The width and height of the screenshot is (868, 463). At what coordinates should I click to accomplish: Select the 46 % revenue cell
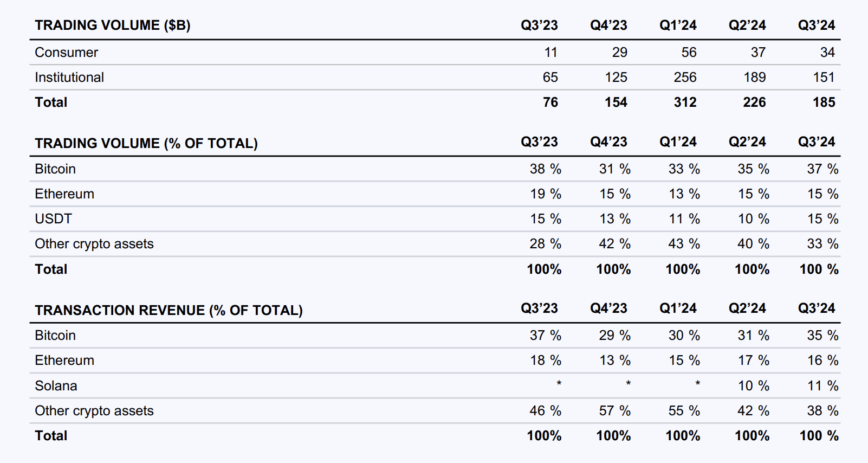(x=545, y=411)
